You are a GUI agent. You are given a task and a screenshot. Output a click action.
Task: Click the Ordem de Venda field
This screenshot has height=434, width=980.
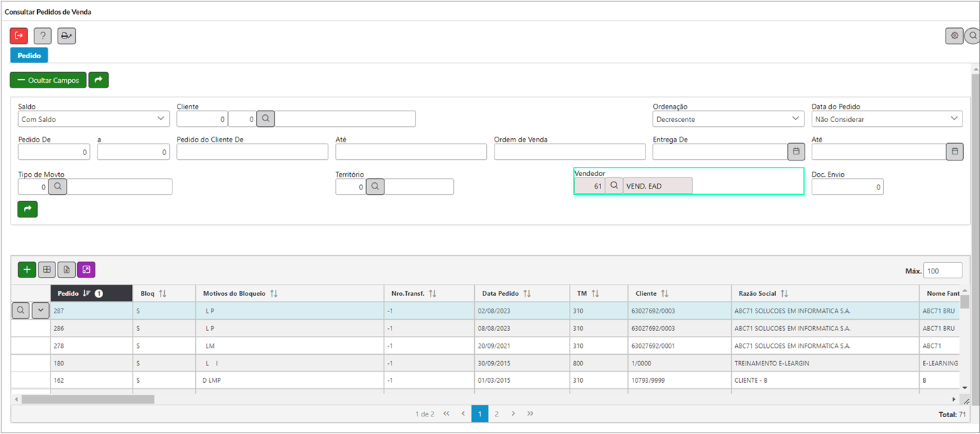(x=570, y=151)
